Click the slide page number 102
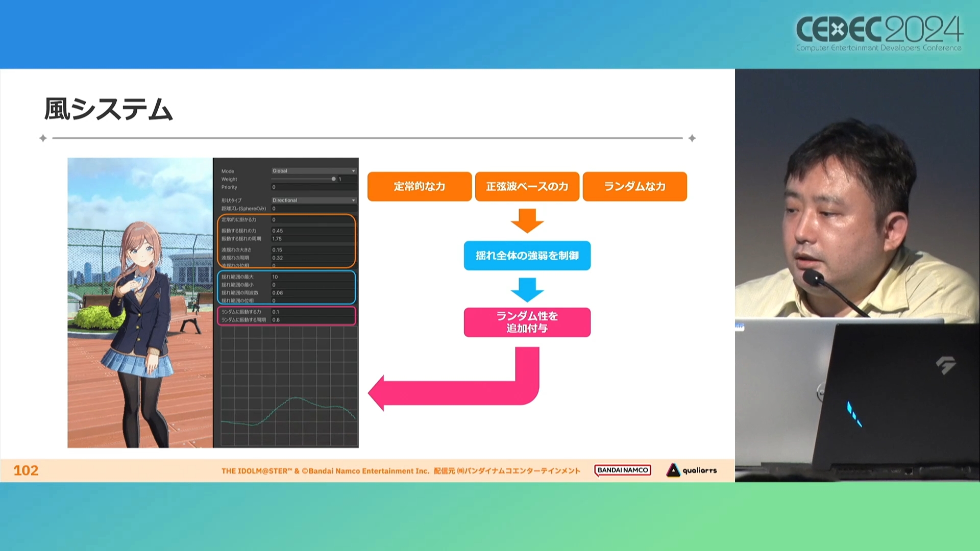 (26, 470)
